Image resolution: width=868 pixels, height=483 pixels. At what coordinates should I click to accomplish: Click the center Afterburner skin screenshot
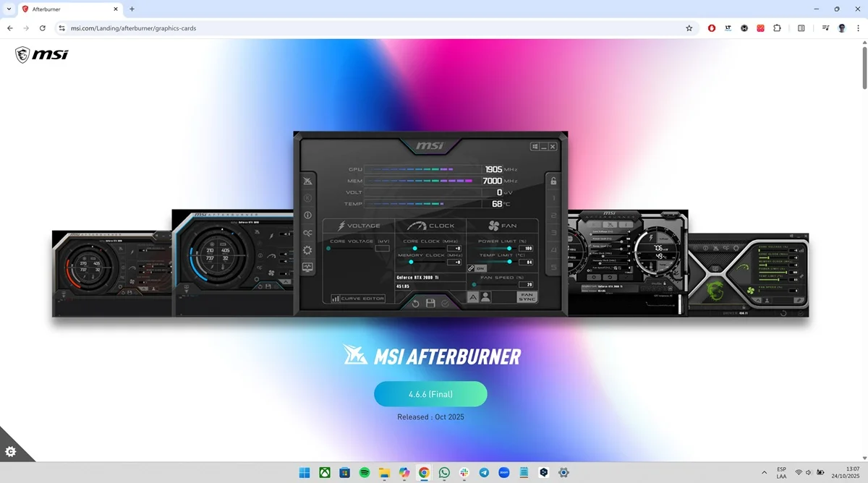pos(430,223)
